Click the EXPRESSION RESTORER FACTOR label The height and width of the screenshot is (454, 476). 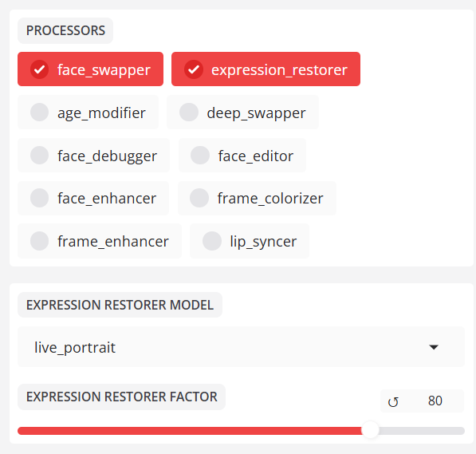tap(121, 397)
